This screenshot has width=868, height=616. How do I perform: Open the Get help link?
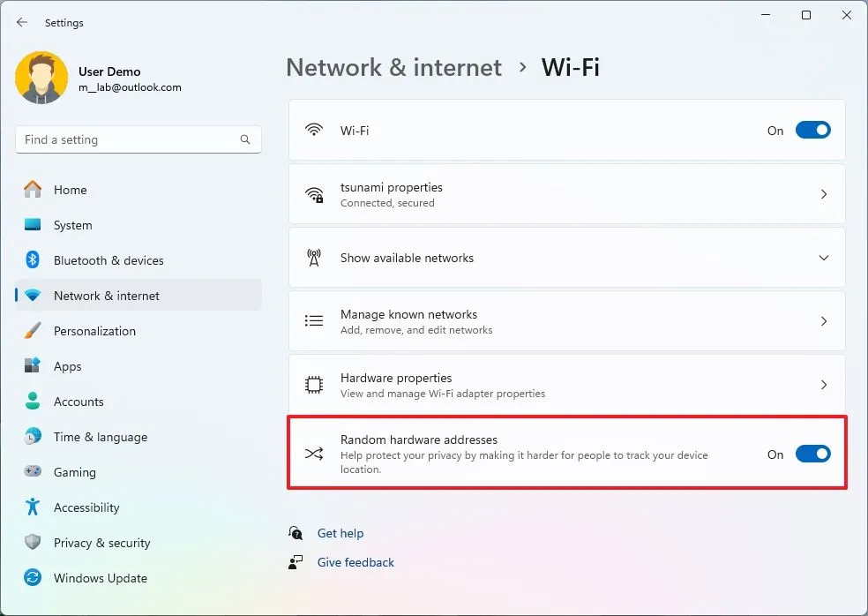coord(340,533)
